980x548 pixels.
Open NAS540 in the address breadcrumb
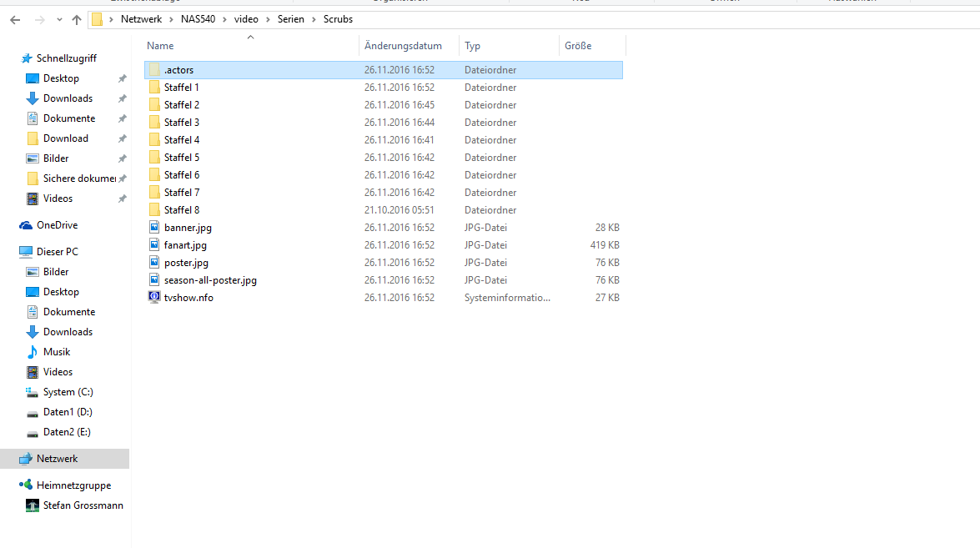pos(199,19)
